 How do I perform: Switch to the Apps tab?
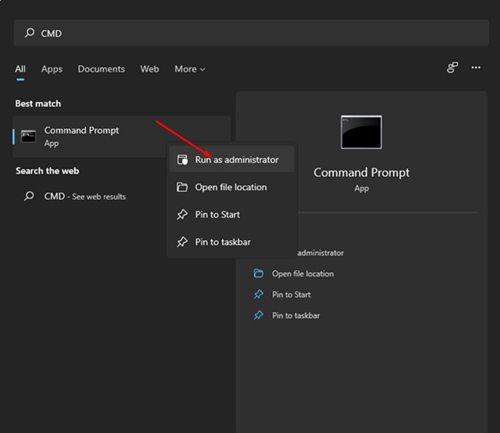click(52, 69)
